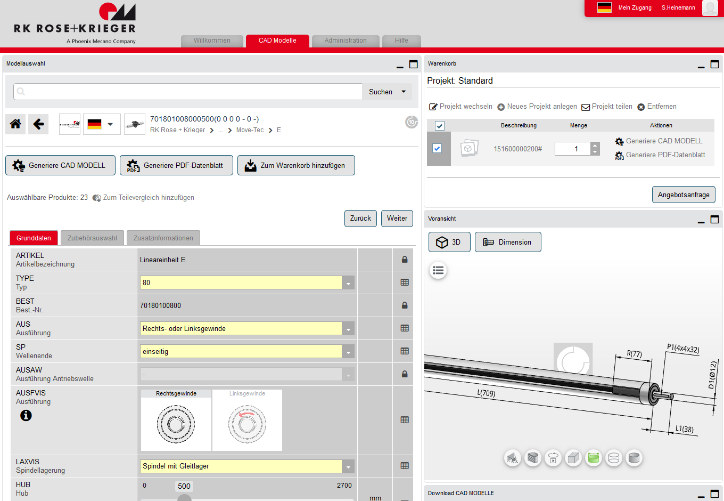Image resolution: width=724 pixels, height=501 pixels.
Task: Click the Angebotsanfrage button
Action: tap(683, 195)
